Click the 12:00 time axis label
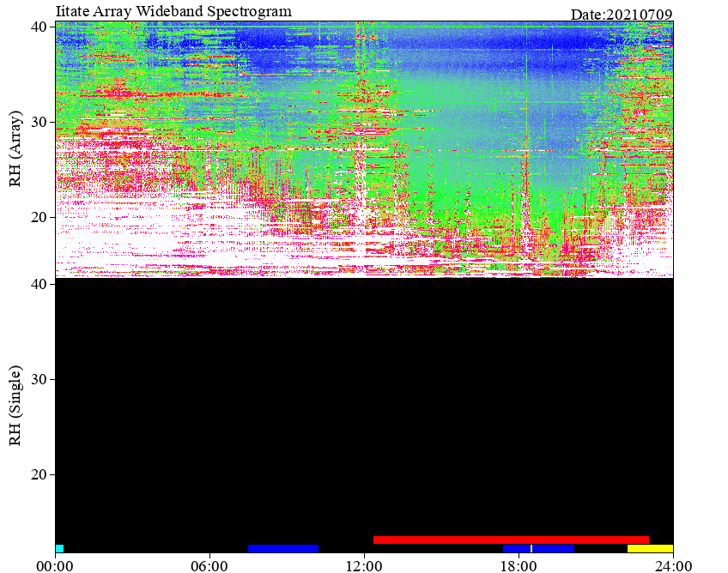 pyautogui.click(x=365, y=566)
